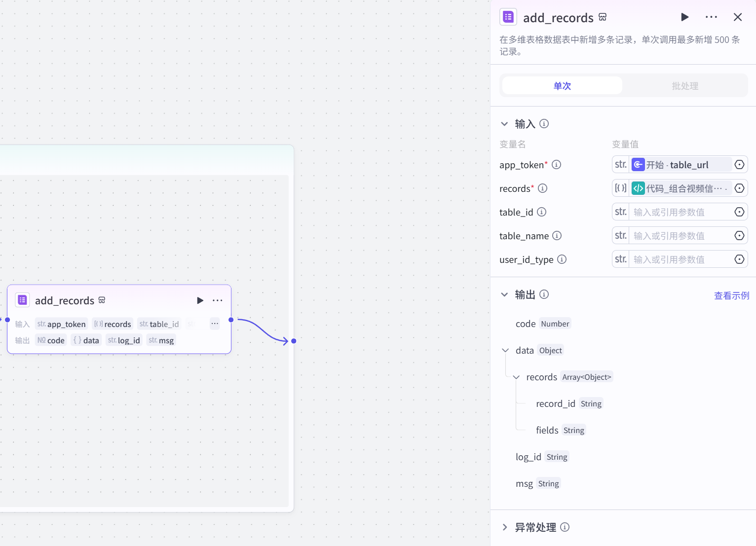Viewport: 756px width, 546px height.
Task: Click the table_name value input field
Action: pyautogui.click(x=680, y=236)
